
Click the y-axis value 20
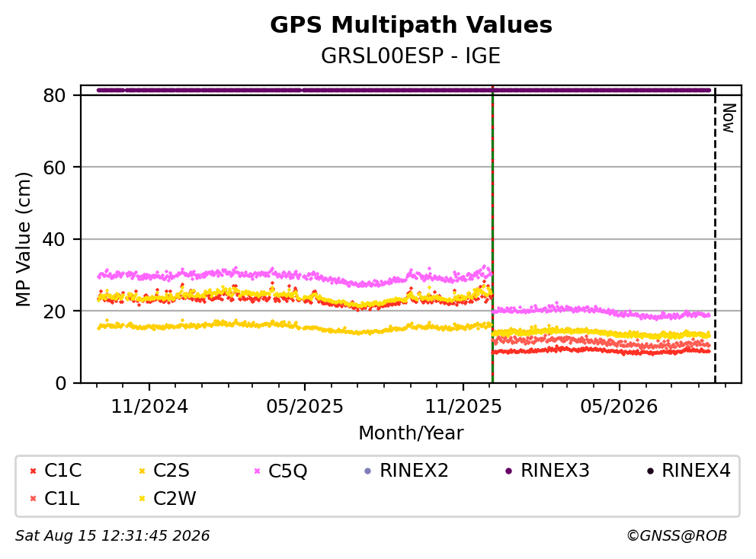pyautogui.click(x=54, y=311)
